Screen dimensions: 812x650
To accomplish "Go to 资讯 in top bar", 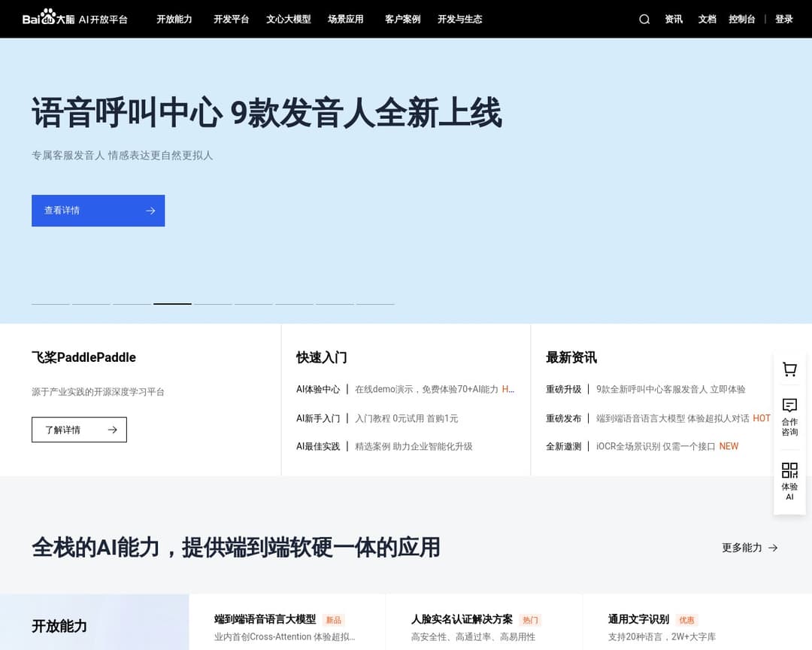I will click(674, 19).
